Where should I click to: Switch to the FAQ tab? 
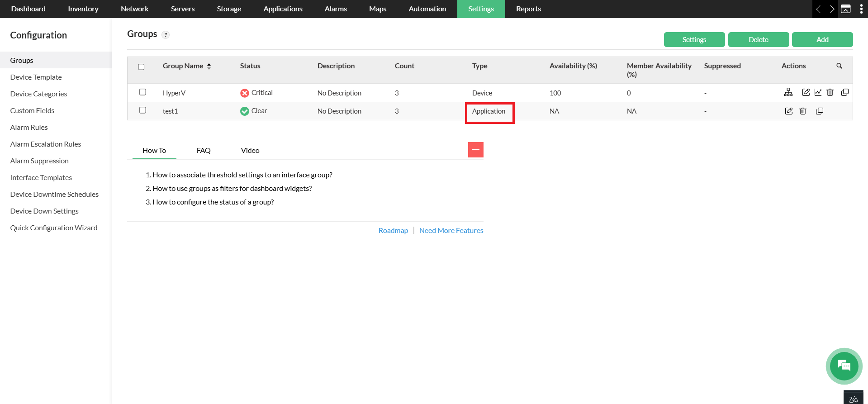204,151
